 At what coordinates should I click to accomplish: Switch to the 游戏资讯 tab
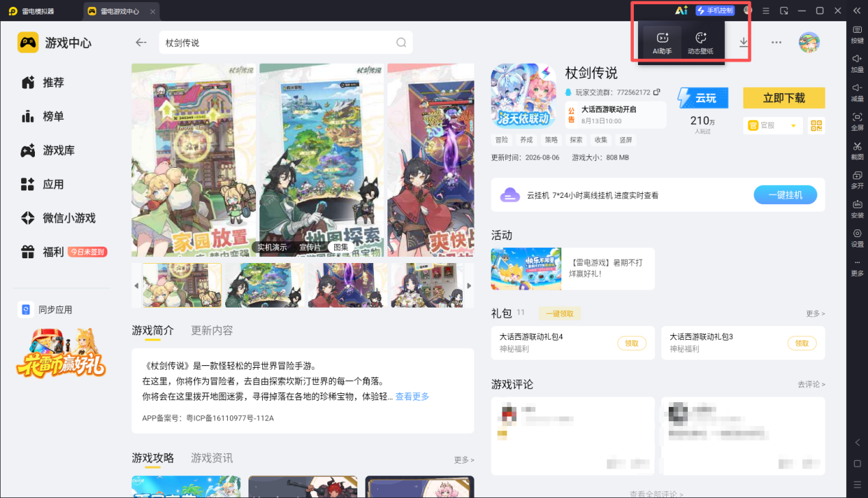pos(212,458)
